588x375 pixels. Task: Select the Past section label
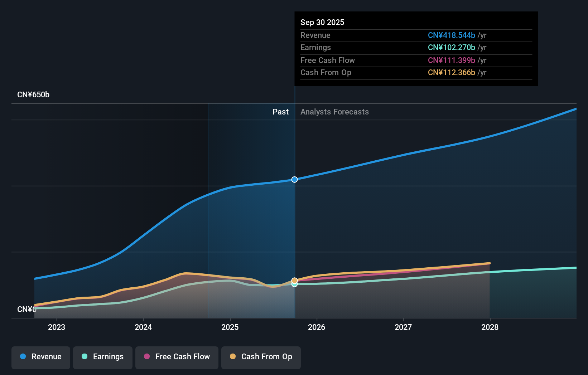click(280, 112)
